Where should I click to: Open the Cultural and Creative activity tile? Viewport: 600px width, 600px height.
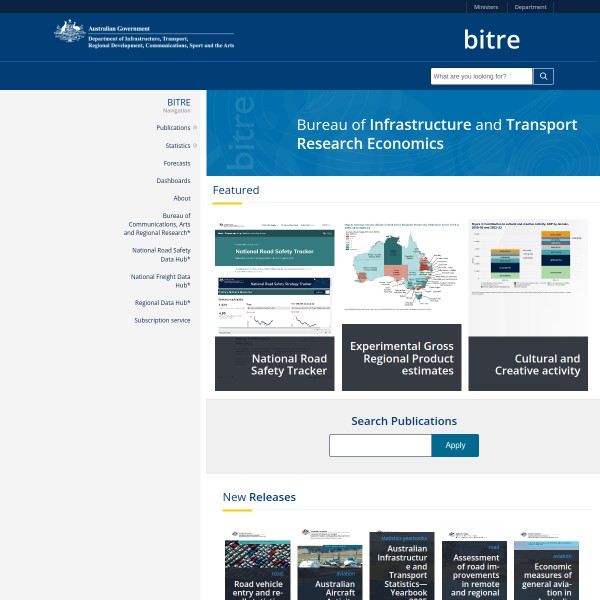pyautogui.click(x=527, y=305)
